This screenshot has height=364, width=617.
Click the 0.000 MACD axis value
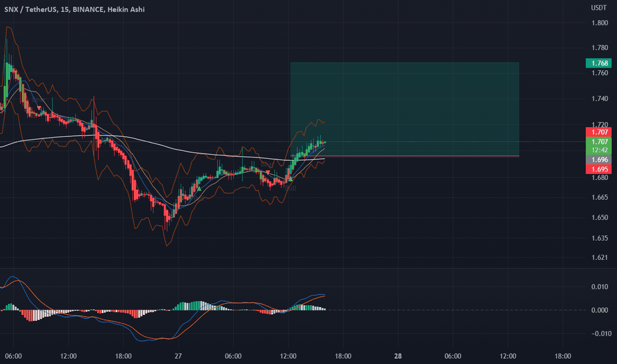(x=600, y=310)
